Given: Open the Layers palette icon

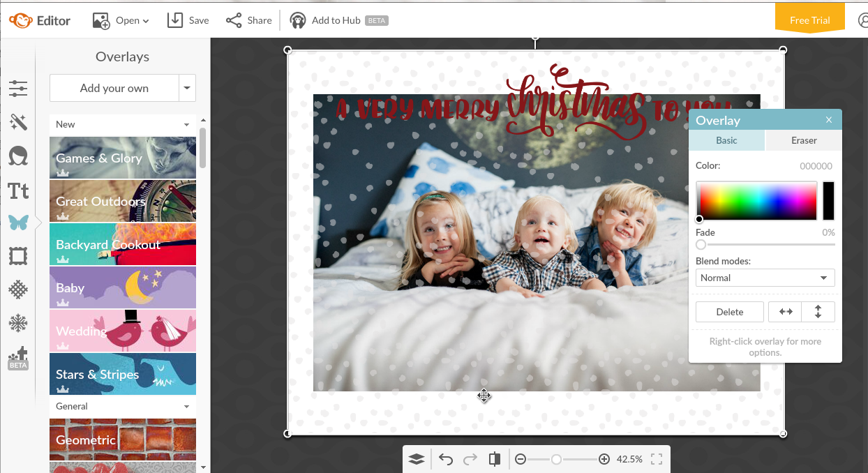Looking at the screenshot, I should tap(417, 459).
